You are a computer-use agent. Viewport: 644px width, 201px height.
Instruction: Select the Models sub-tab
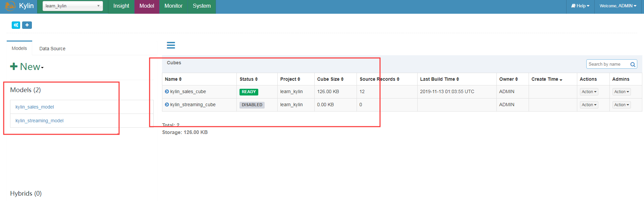(x=19, y=48)
